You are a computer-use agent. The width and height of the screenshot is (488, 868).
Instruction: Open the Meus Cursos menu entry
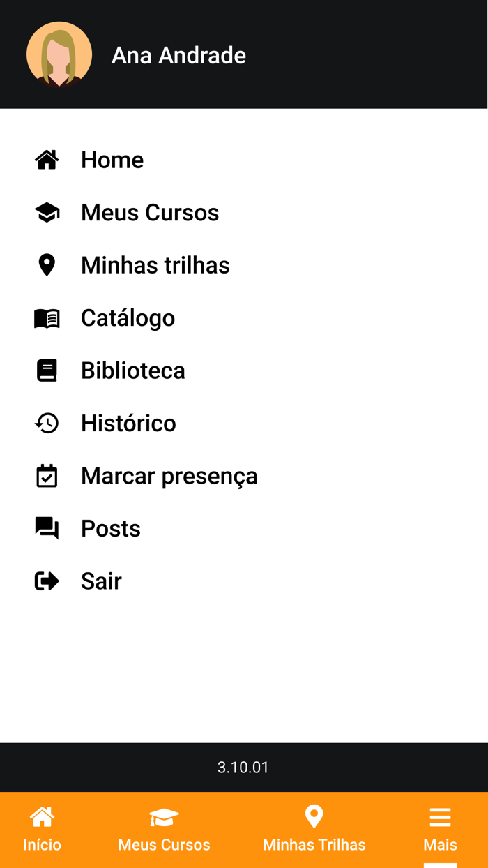click(150, 212)
